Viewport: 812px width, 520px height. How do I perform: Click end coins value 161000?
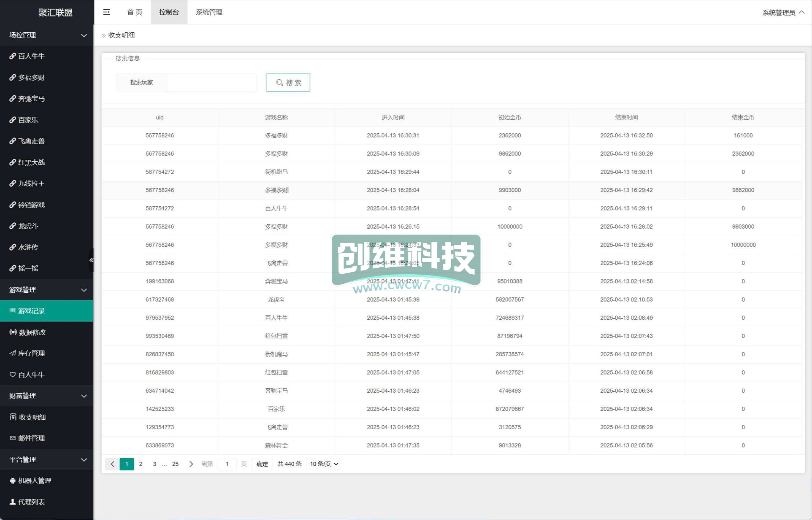click(x=743, y=136)
